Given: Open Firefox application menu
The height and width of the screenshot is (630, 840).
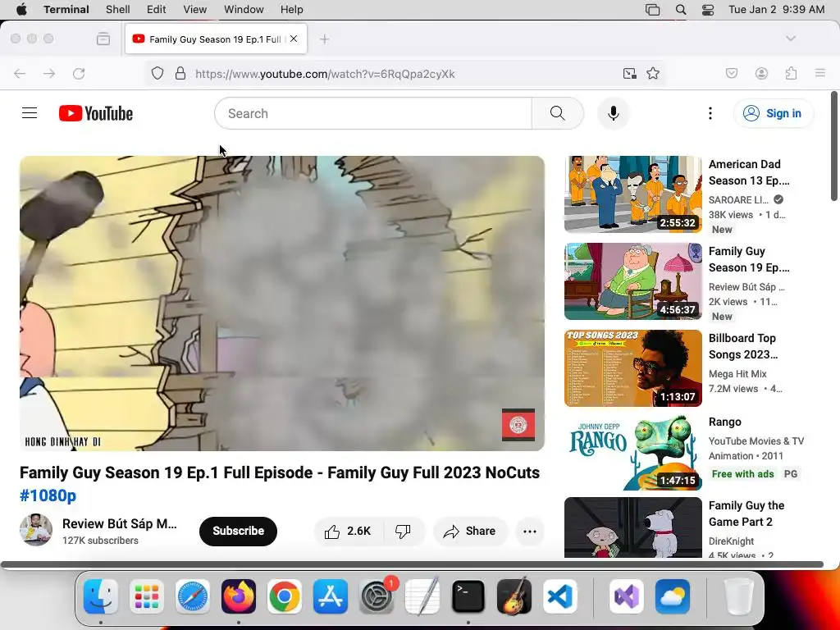Looking at the screenshot, I should pyautogui.click(x=820, y=73).
